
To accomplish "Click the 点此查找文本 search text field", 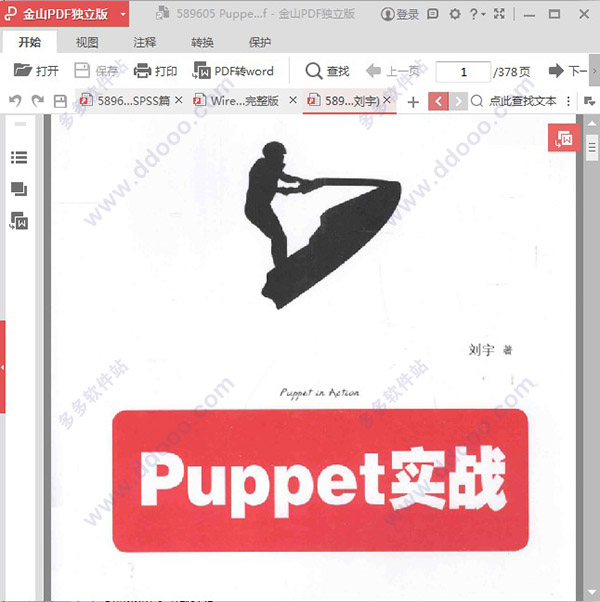I will tap(522, 101).
